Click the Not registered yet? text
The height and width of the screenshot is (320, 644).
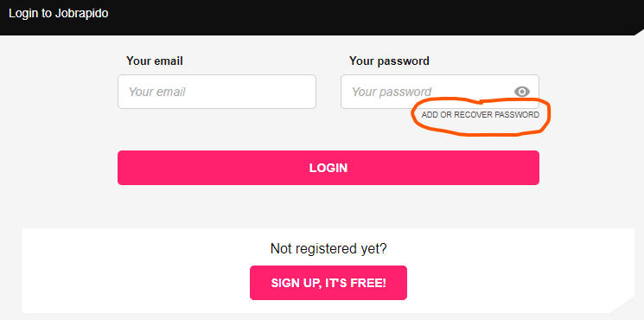(328, 248)
